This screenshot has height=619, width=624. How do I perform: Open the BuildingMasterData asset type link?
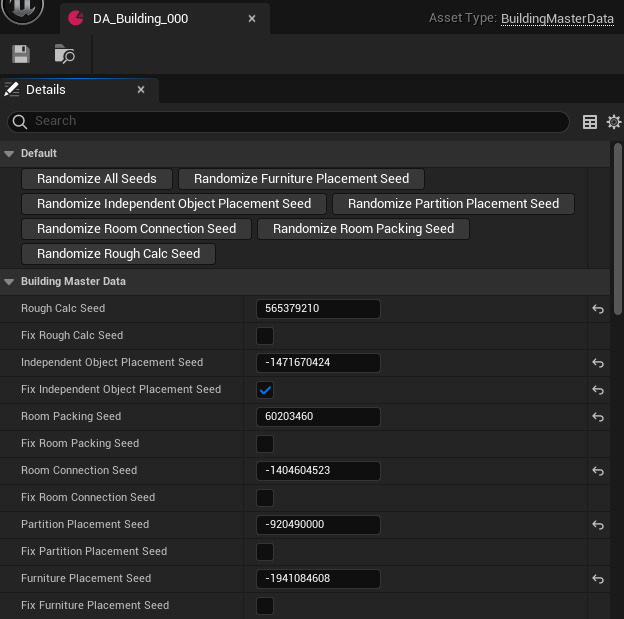click(x=557, y=19)
